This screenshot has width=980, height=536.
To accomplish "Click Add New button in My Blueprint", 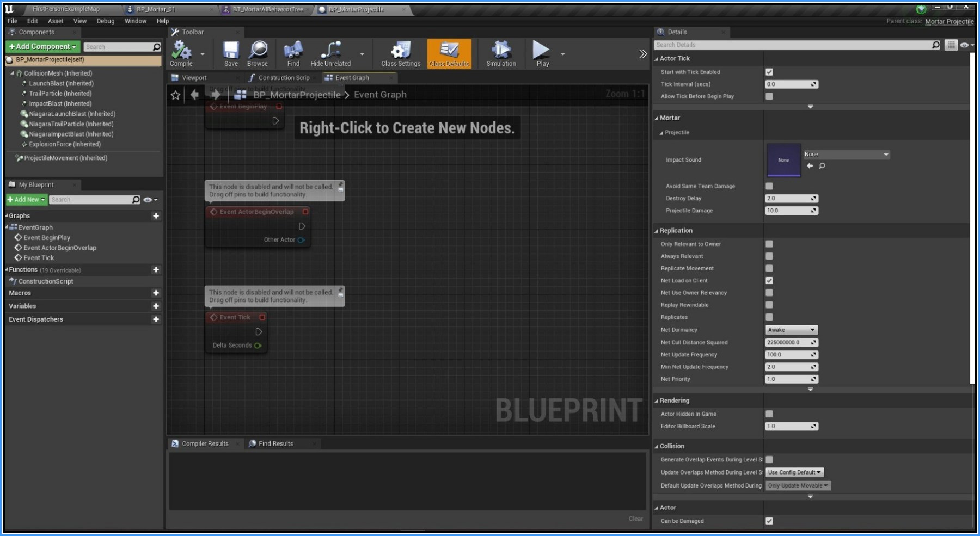I will click(x=27, y=200).
